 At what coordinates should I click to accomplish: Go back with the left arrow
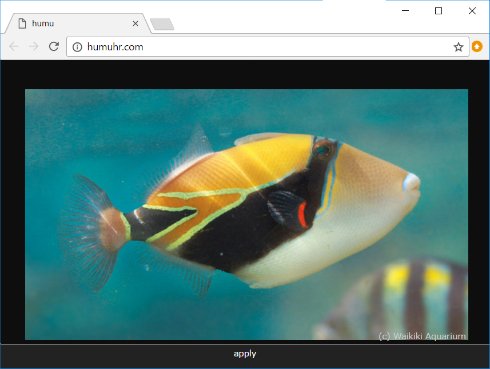tap(14, 46)
